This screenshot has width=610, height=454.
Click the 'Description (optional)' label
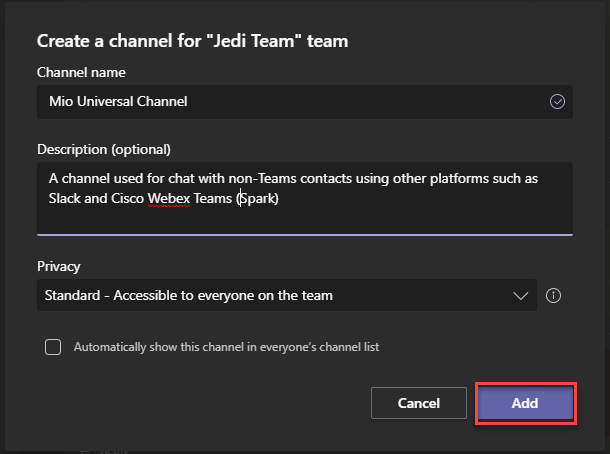click(104, 149)
